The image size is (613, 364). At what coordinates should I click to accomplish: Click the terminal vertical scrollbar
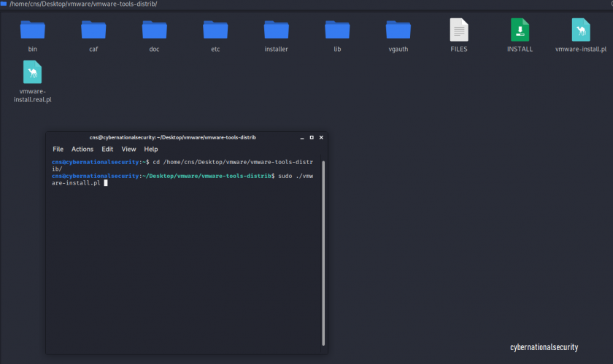click(x=323, y=253)
